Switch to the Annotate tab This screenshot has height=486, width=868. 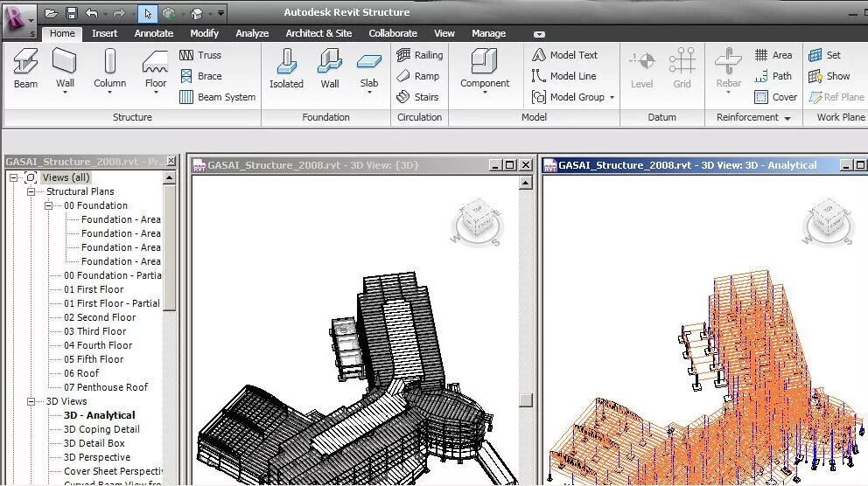pos(154,33)
